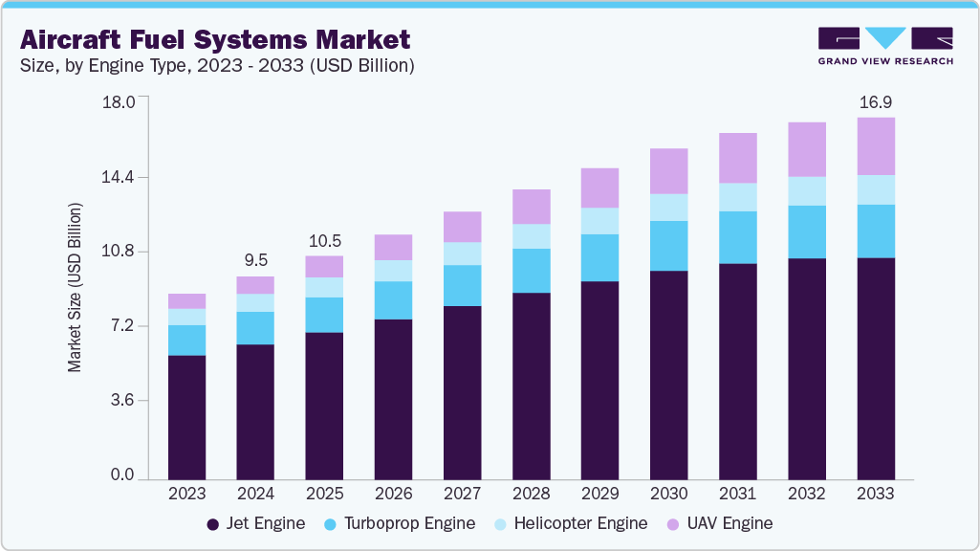The width and height of the screenshot is (980, 551).
Task: Click the teal triangle in the logo
Action: [x=885, y=36]
